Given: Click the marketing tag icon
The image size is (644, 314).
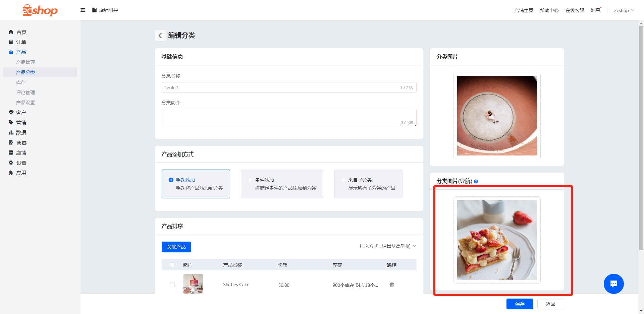Looking at the screenshot, I should (11, 122).
